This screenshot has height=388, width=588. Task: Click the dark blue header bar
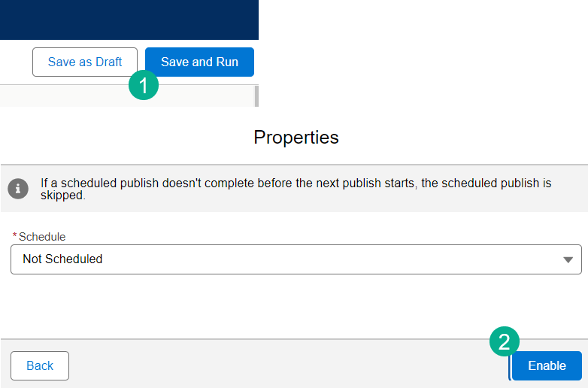129,20
